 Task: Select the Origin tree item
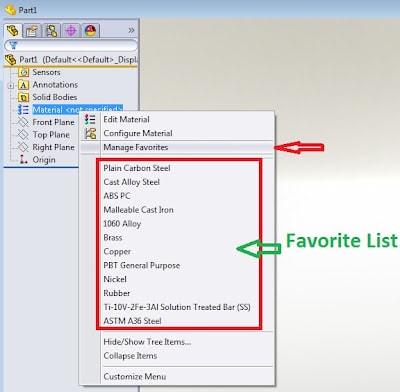click(44, 160)
